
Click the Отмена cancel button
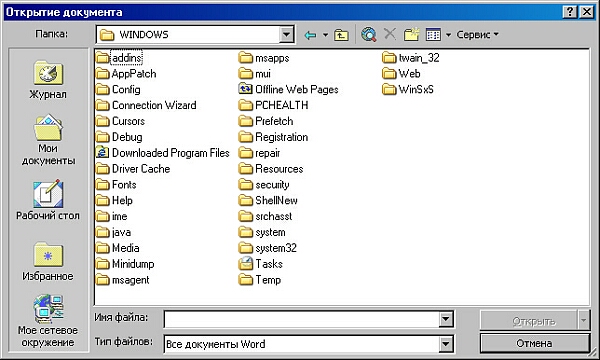535,343
